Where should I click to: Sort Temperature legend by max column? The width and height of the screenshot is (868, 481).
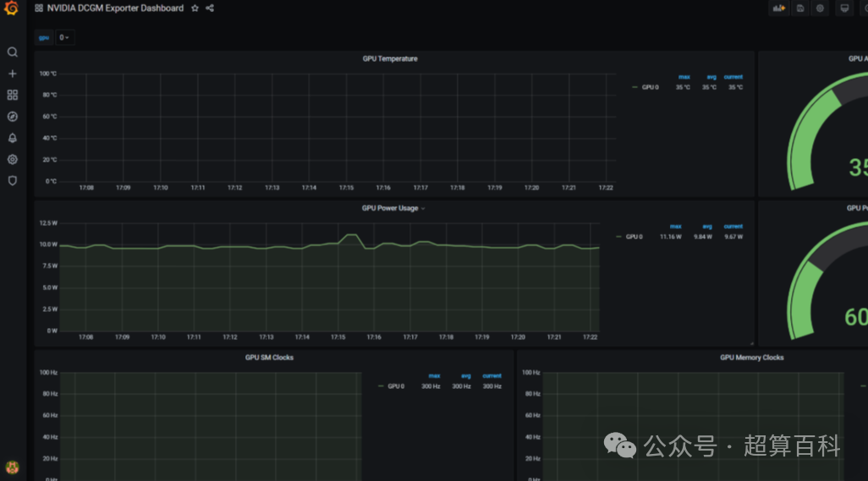pos(684,77)
